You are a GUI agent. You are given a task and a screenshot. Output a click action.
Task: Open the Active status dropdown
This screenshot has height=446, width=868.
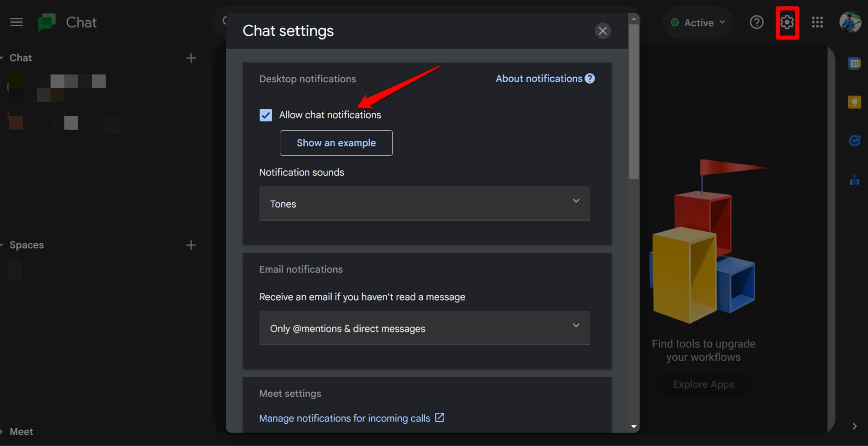(698, 23)
